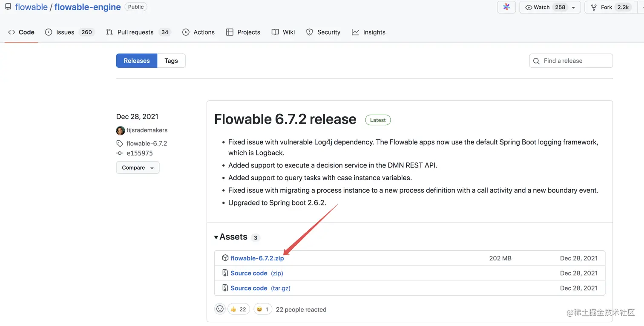Open tijsrademakers' avatar
The height and width of the screenshot is (326, 644).
pyautogui.click(x=120, y=130)
